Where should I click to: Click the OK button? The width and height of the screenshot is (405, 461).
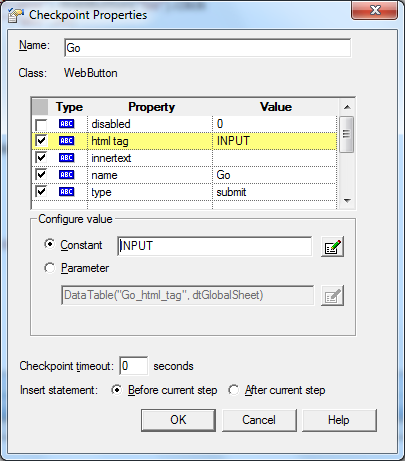pos(178,420)
